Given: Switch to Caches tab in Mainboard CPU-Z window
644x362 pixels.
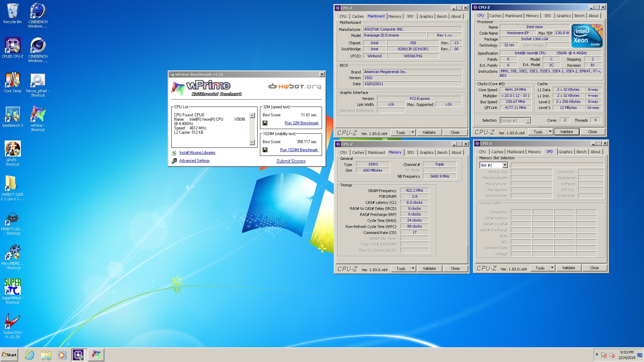Looking at the screenshot, I should click(358, 16).
